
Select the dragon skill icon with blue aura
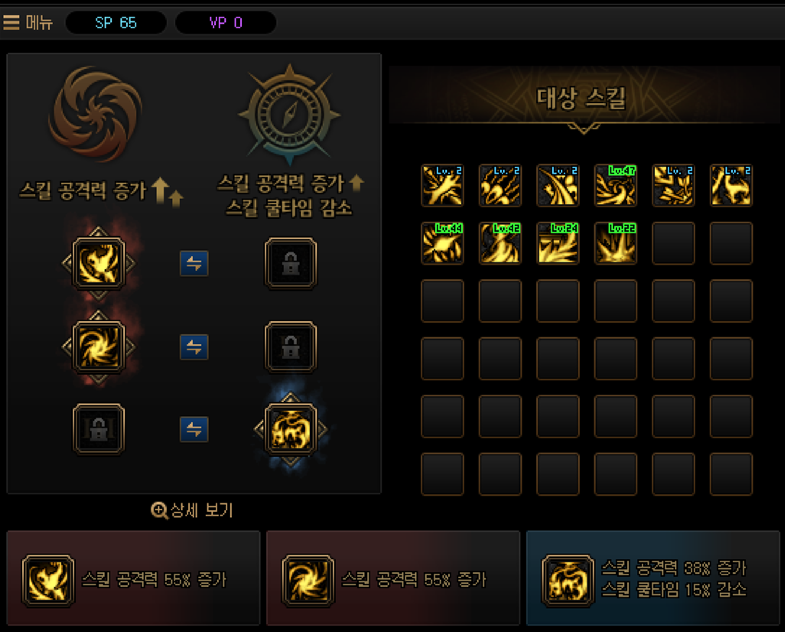291,429
